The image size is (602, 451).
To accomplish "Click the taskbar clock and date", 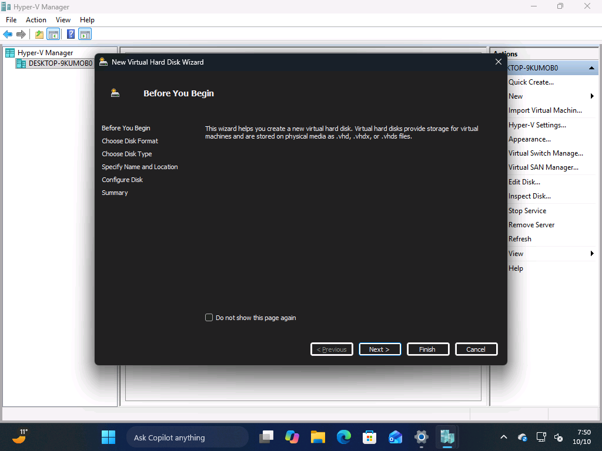I will coord(582,437).
